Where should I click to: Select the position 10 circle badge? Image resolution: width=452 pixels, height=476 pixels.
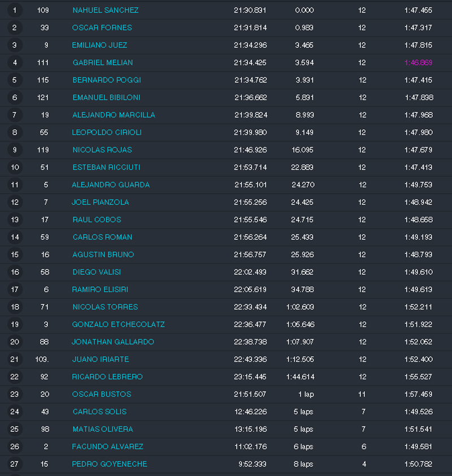click(x=15, y=167)
